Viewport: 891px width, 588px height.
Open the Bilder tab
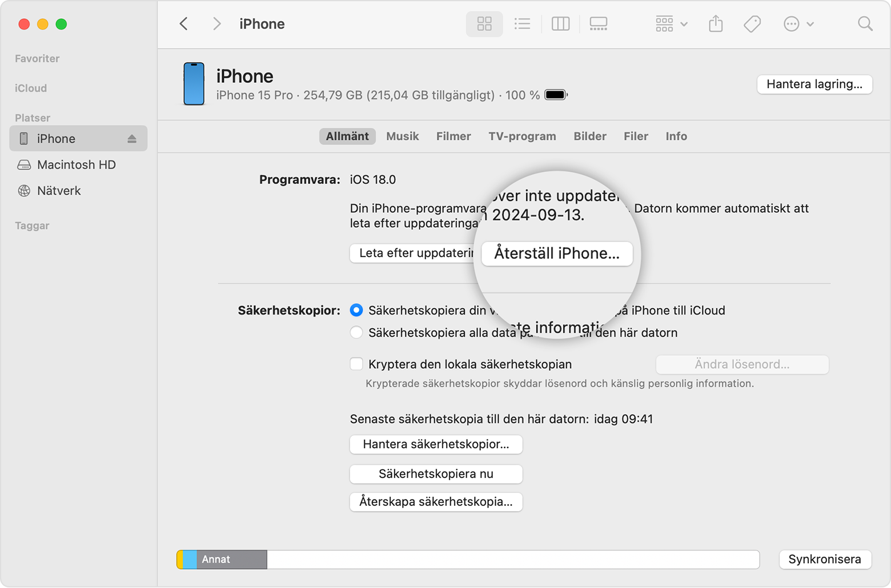(590, 136)
